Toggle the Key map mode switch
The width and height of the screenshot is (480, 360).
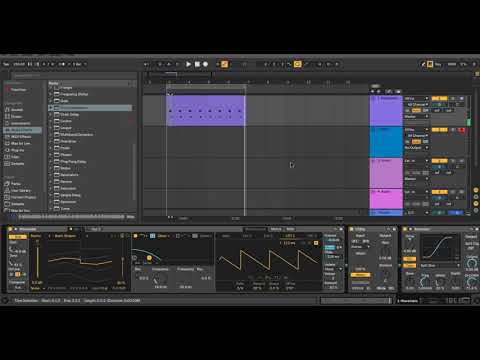[x=438, y=64]
